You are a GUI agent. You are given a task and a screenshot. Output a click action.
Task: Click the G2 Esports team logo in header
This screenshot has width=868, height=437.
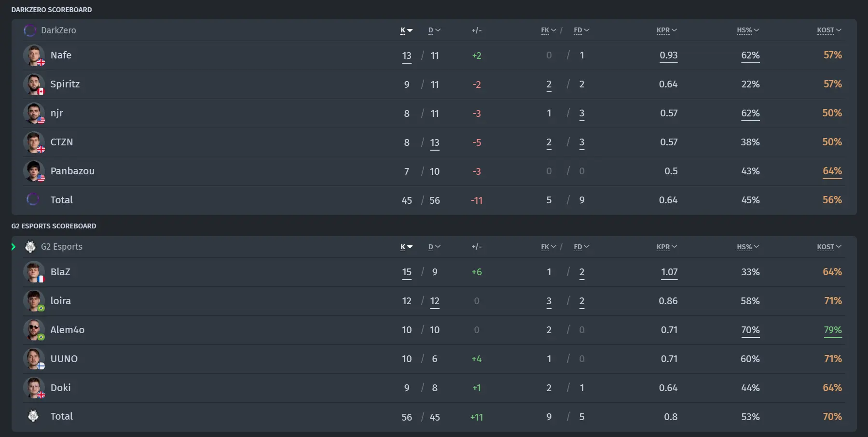click(x=30, y=247)
